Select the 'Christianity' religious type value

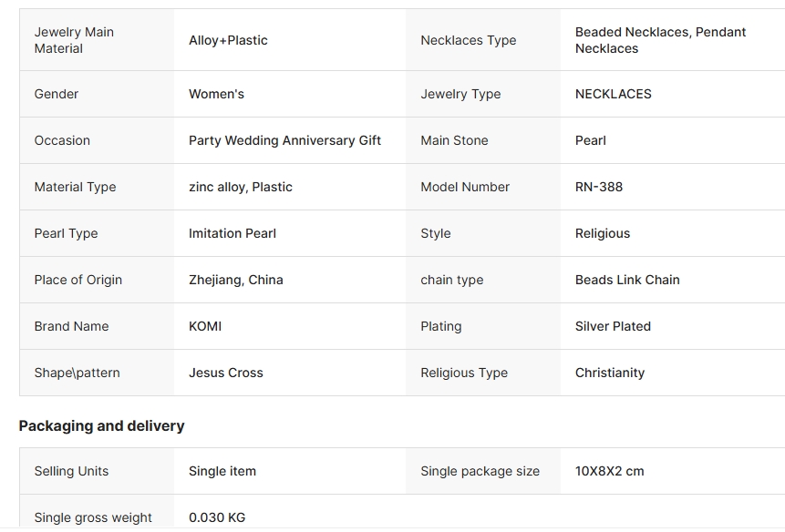click(x=610, y=373)
